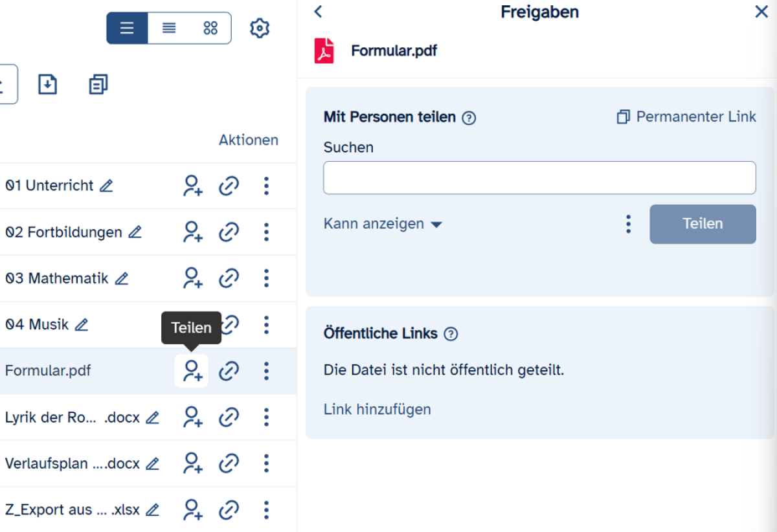Rename 03 Mathematik via pencil icon
Screen dimensions: 777x532
pyautogui.click(x=122, y=279)
